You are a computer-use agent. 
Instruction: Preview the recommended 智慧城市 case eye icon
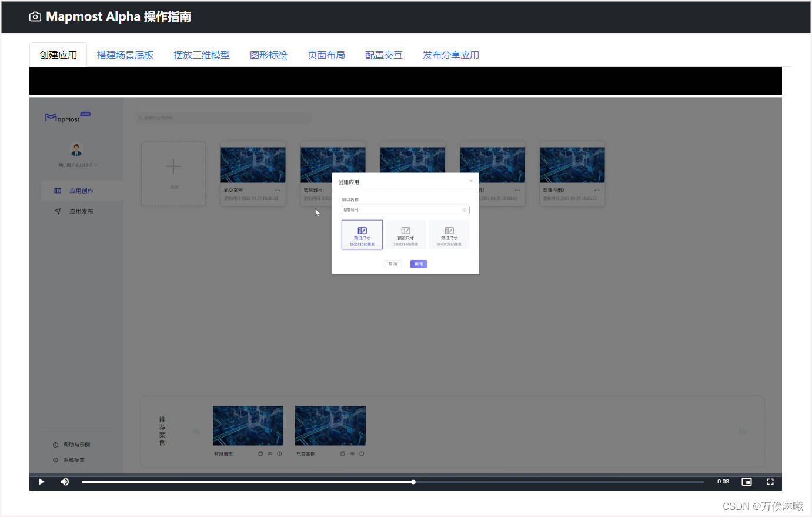coord(270,454)
